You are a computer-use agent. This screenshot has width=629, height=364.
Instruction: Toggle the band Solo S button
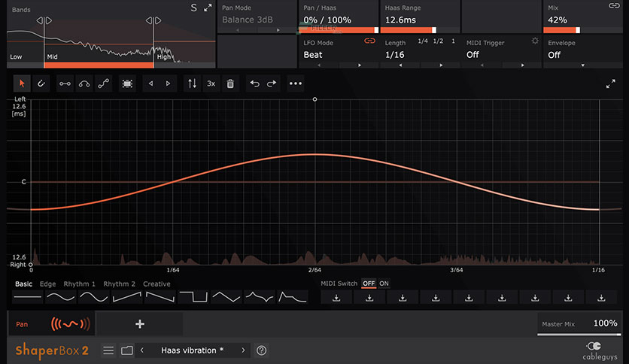tap(193, 8)
